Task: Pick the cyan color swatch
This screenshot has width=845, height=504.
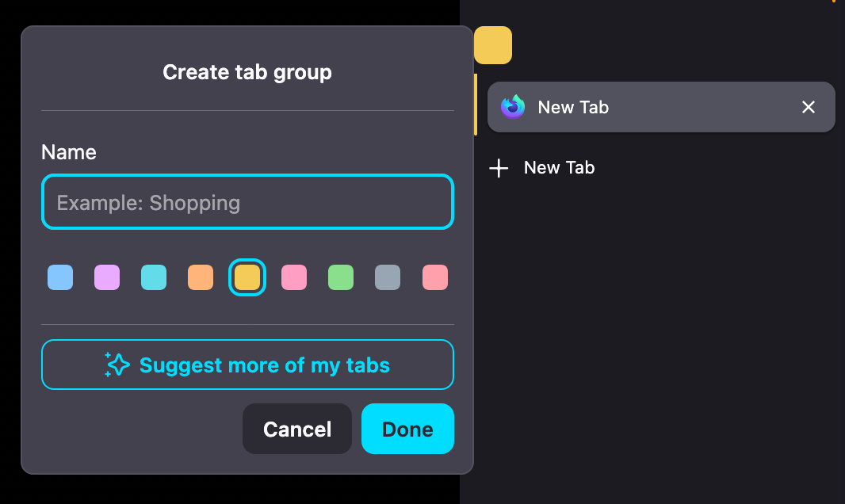Action: coord(154,277)
